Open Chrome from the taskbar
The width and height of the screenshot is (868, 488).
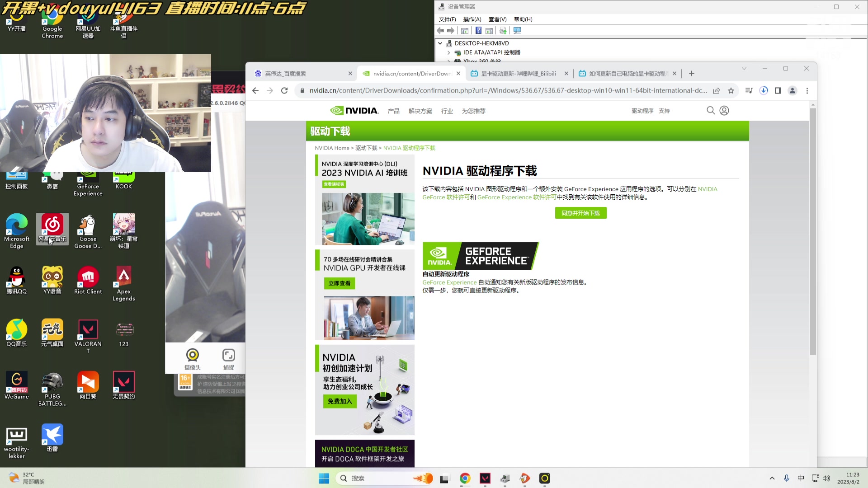coord(465,478)
